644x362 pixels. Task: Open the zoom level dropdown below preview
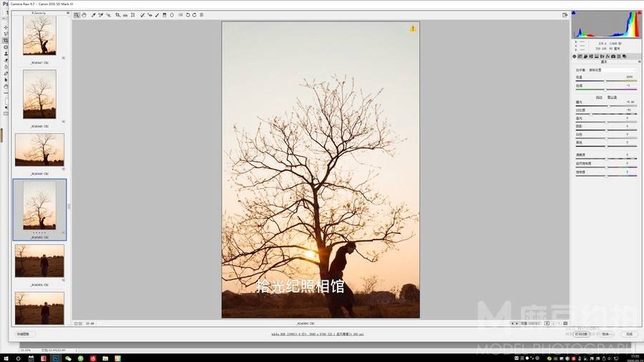[x=90, y=323]
